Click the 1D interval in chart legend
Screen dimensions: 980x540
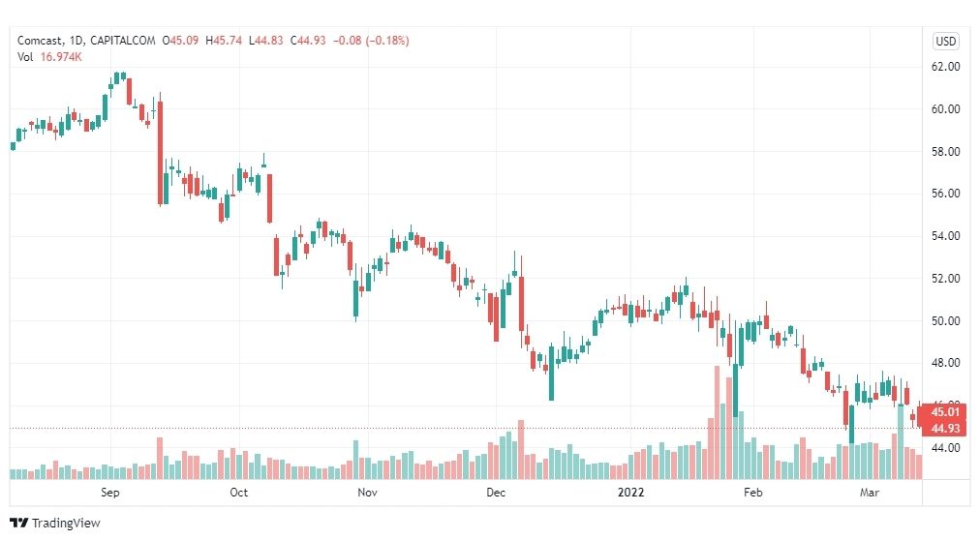click(x=76, y=41)
